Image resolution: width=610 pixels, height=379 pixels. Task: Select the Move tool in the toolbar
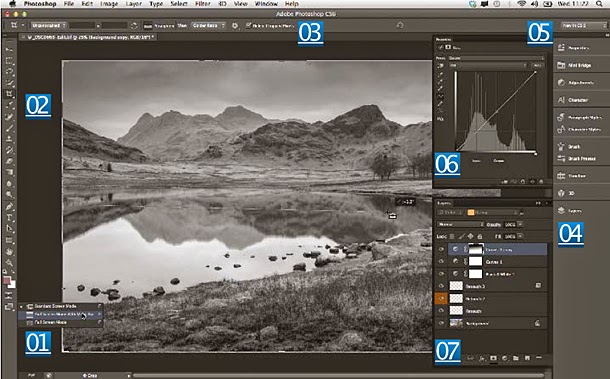(9, 49)
